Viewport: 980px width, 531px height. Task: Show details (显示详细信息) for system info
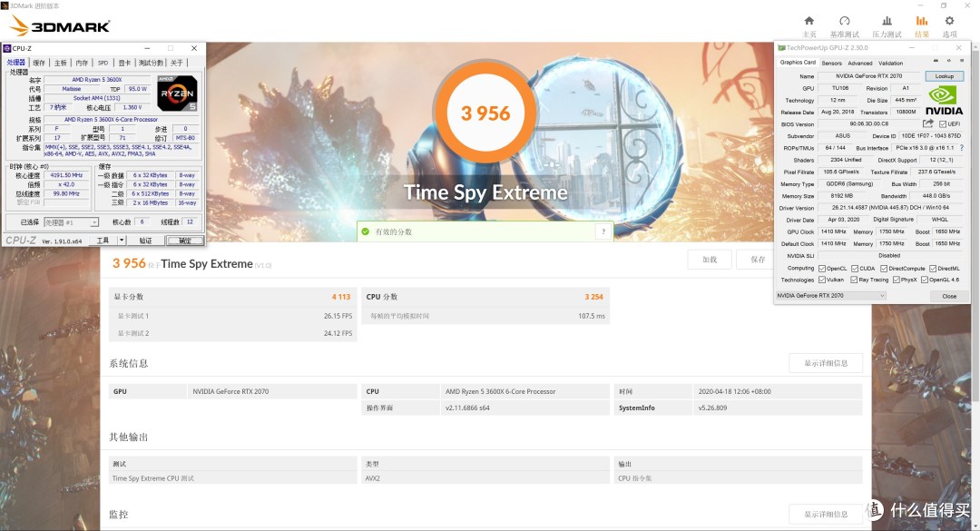(826, 363)
